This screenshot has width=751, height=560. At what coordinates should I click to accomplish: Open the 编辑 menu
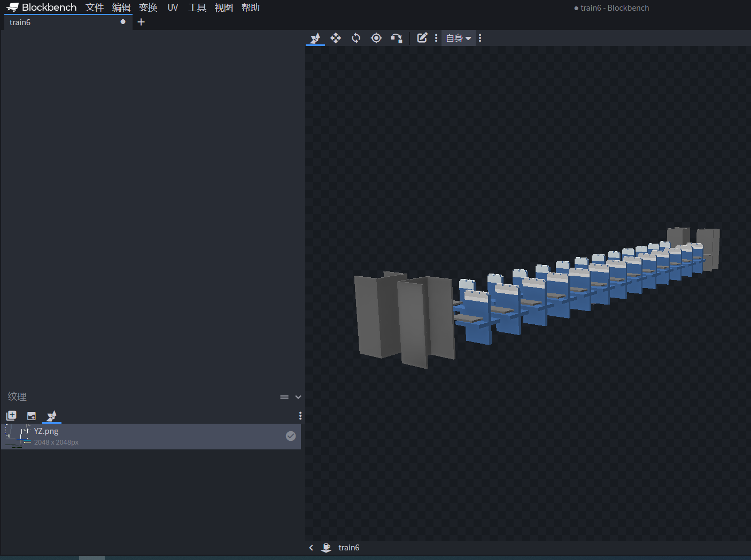click(x=121, y=7)
